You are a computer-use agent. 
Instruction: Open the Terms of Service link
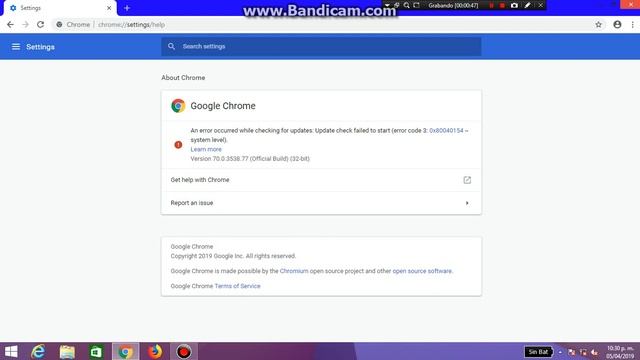click(237, 286)
